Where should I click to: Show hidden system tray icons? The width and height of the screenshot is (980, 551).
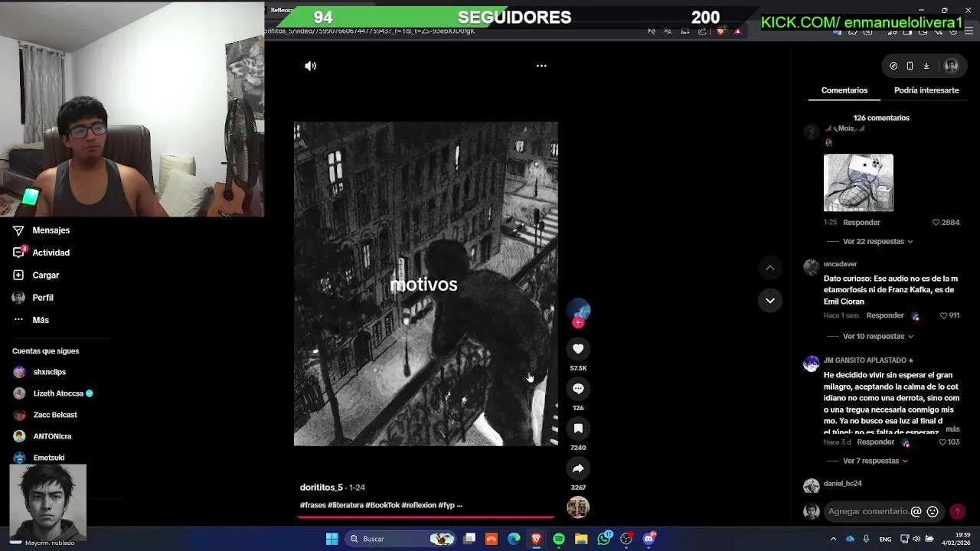(x=833, y=539)
